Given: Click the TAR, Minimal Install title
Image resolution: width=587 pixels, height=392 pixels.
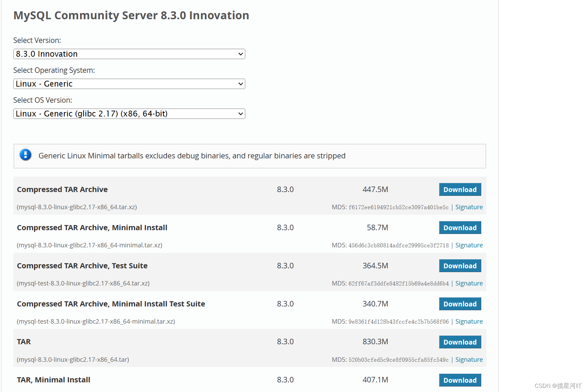Looking at the screenshot, I should point(54,380).
